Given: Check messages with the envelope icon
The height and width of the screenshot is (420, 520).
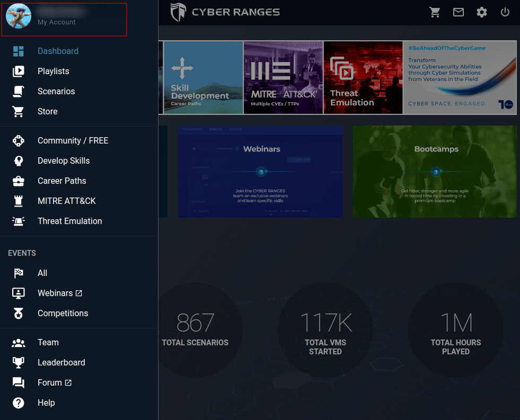Looking at the screenshot, I should coord(459,12).
